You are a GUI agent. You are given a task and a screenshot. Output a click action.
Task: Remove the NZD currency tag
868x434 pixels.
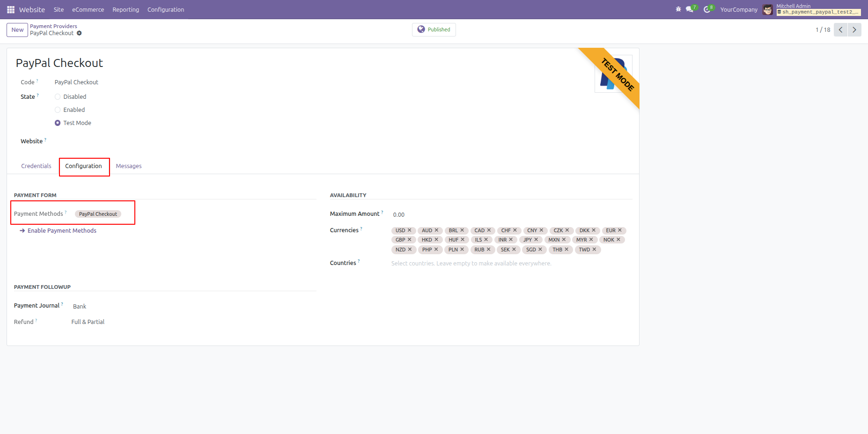point(410,250)
